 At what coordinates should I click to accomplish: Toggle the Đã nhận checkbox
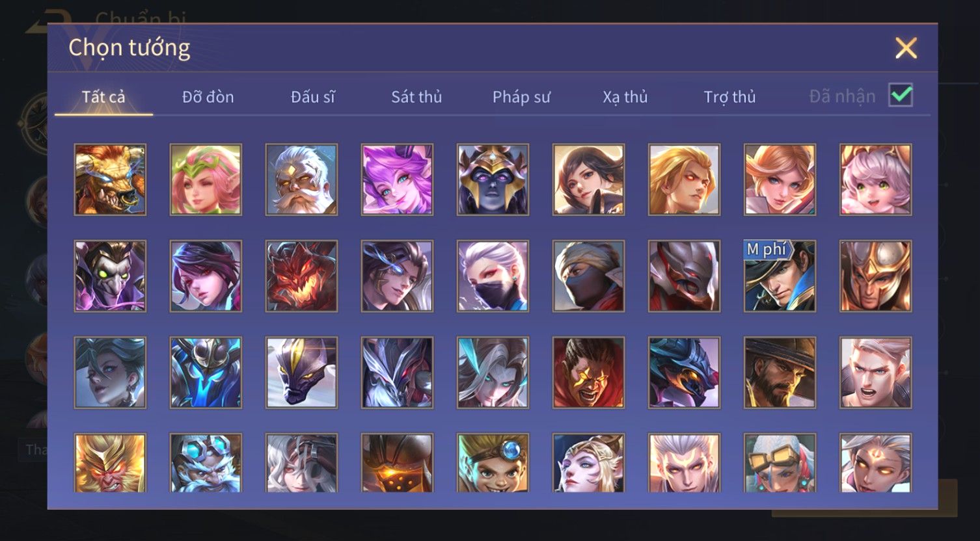tap(901, 96)
